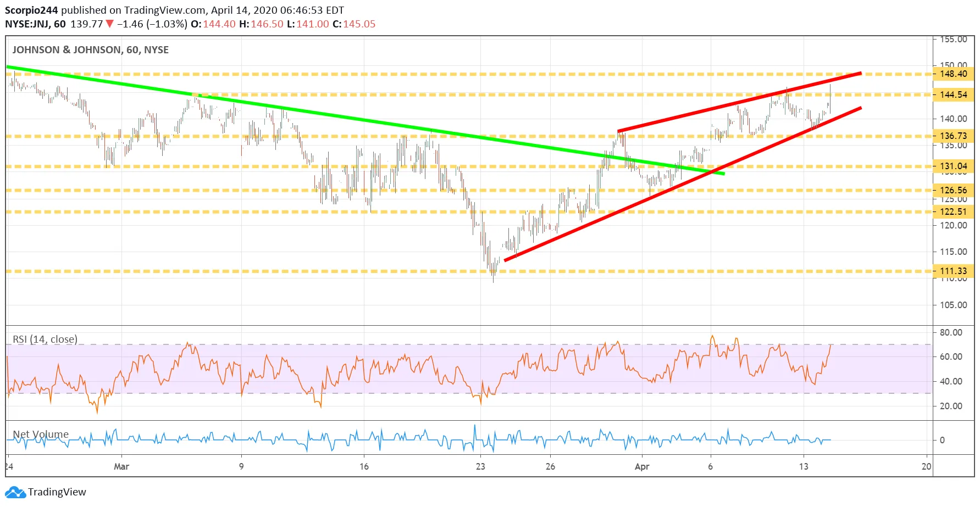
Task: Click the low price value 141.00
Action: point(313,24)
